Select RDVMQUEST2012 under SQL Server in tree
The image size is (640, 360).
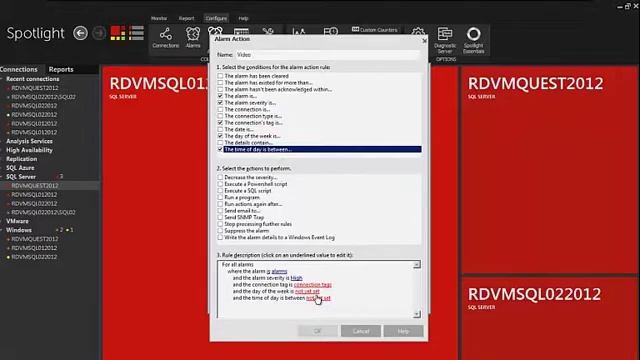point(35,186)
